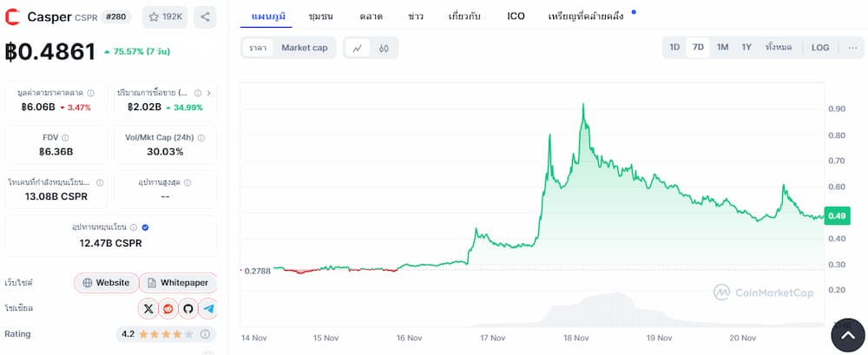Click the ฿2.02B volume value
868x355 pixels.
point(144,107)
